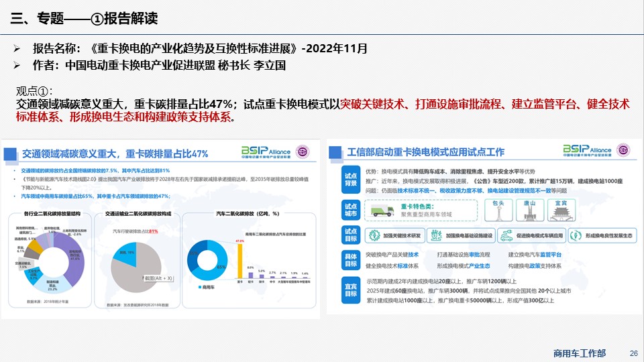Click the round purple emblem on left slide
This screenshot has width=644, height=362.
tap(303, 152)
